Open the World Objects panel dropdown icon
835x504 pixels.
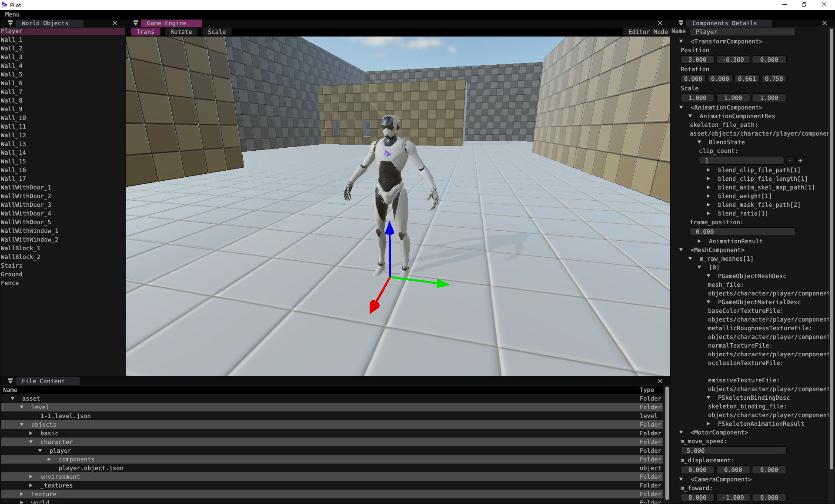click(x=10, y=23)
